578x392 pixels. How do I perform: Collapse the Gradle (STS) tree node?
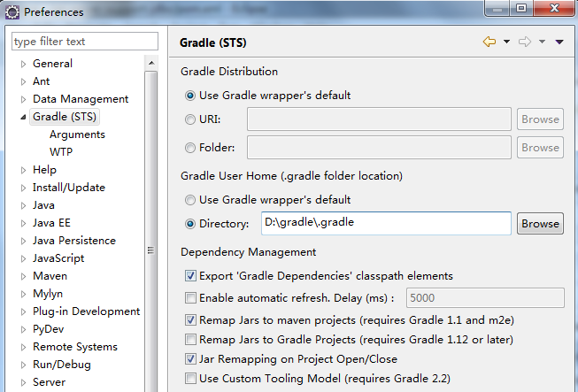tap(23, 117)
